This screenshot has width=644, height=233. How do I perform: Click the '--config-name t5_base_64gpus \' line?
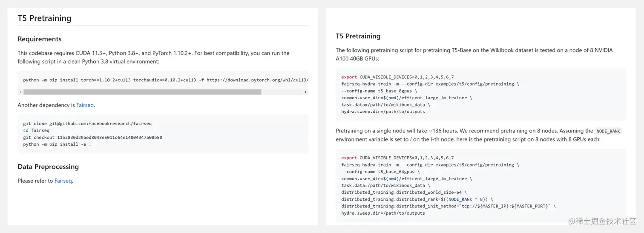pyautogui.click(x=380, y=172)
